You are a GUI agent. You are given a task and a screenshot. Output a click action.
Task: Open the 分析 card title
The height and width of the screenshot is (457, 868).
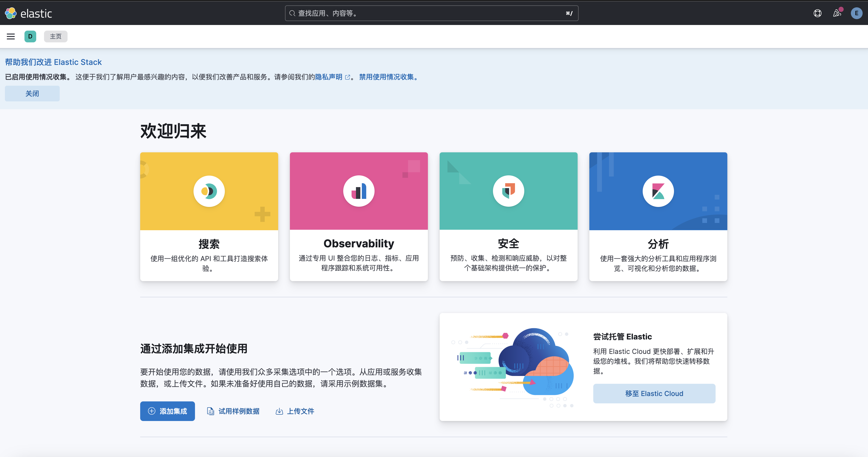click(x=658, y=244)
